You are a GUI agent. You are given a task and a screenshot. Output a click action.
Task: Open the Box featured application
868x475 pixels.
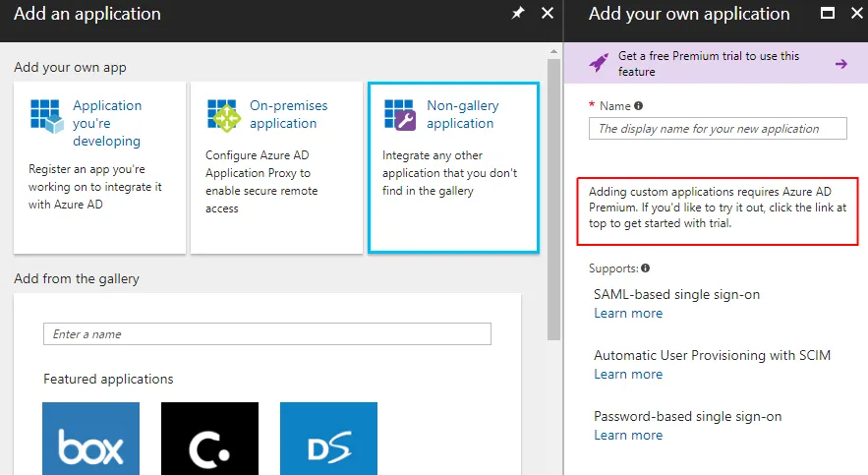click(x=90, y=439)
